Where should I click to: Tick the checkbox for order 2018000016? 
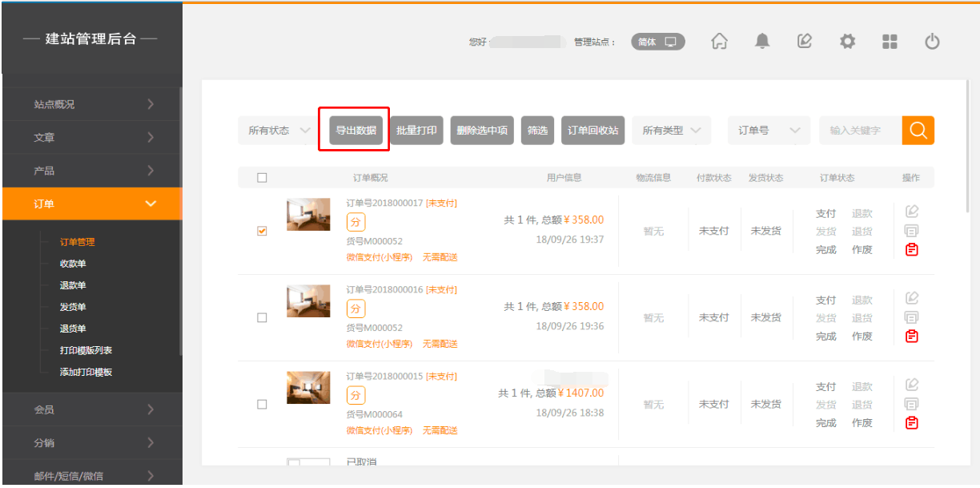coord(262,317)
